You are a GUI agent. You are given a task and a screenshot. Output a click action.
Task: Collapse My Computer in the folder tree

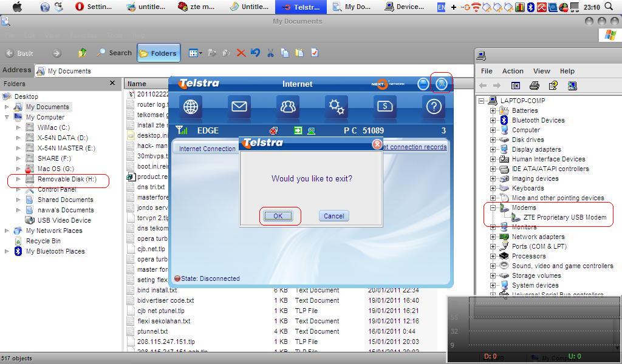(x=7, y=117)
